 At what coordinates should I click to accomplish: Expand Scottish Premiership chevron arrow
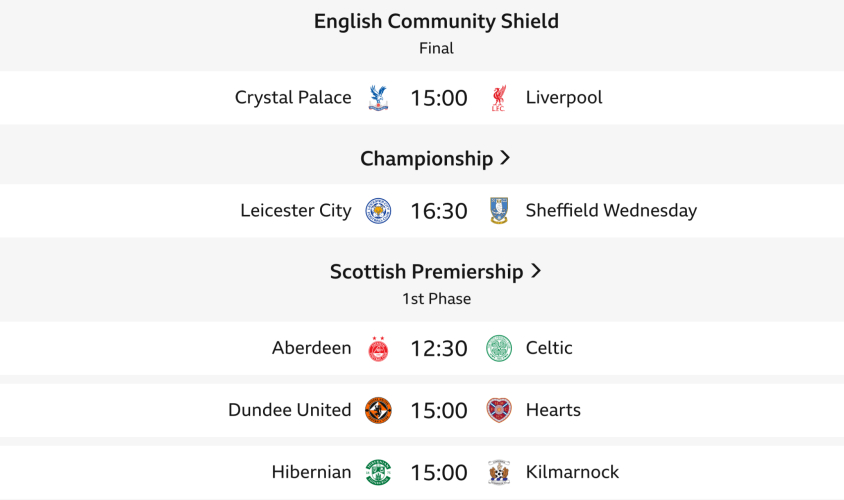tap(536, 271)
